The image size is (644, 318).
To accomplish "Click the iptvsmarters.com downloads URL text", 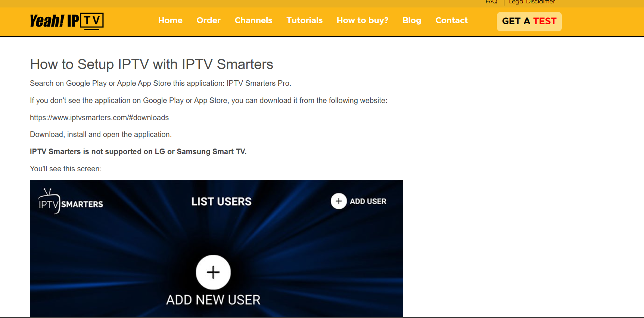I will point(99,118).
